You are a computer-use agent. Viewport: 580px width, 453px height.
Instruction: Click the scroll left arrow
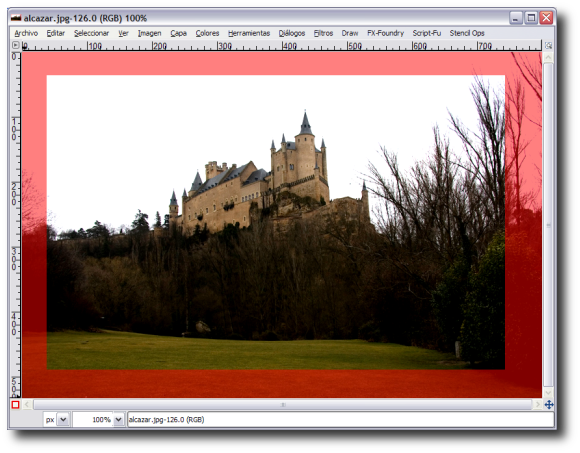pos(27,405)
